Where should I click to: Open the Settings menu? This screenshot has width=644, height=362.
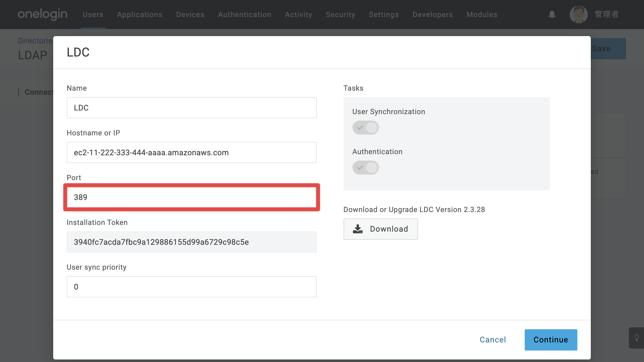click(384, 15)
